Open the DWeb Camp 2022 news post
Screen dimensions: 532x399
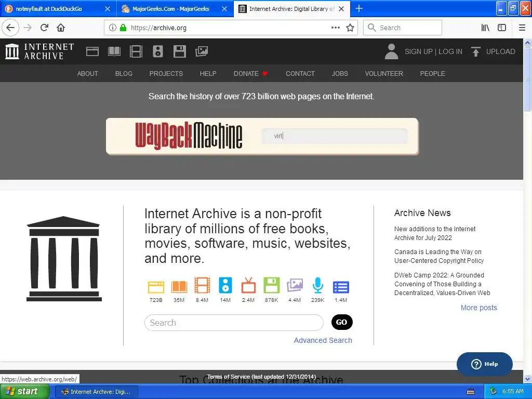[x=442, y=284]
